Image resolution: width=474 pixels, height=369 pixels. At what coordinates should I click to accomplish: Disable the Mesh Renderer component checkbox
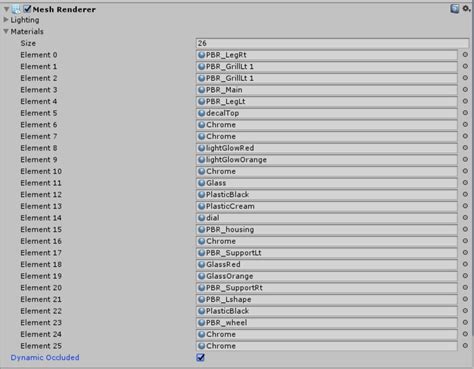[27, 9]
